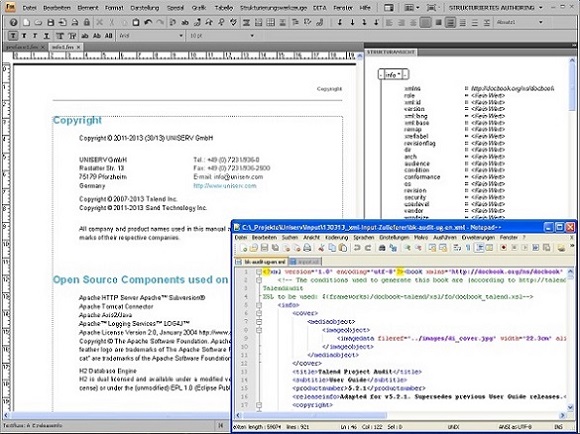
Task: Cut selection with Notepad++ scissors icon
Action: tap(321, 248)
